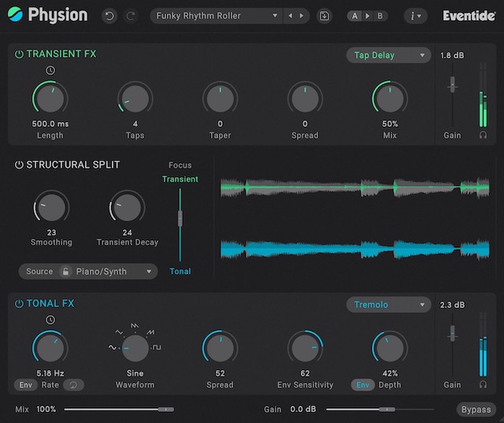
Task: Toggle tempo sync clock above Length knob
Action: coord(50,71)
